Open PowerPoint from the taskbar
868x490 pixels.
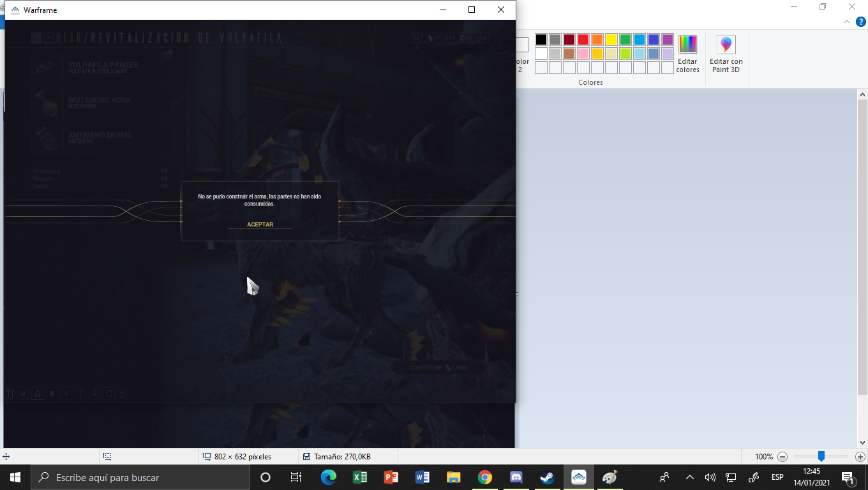point(391,477)
